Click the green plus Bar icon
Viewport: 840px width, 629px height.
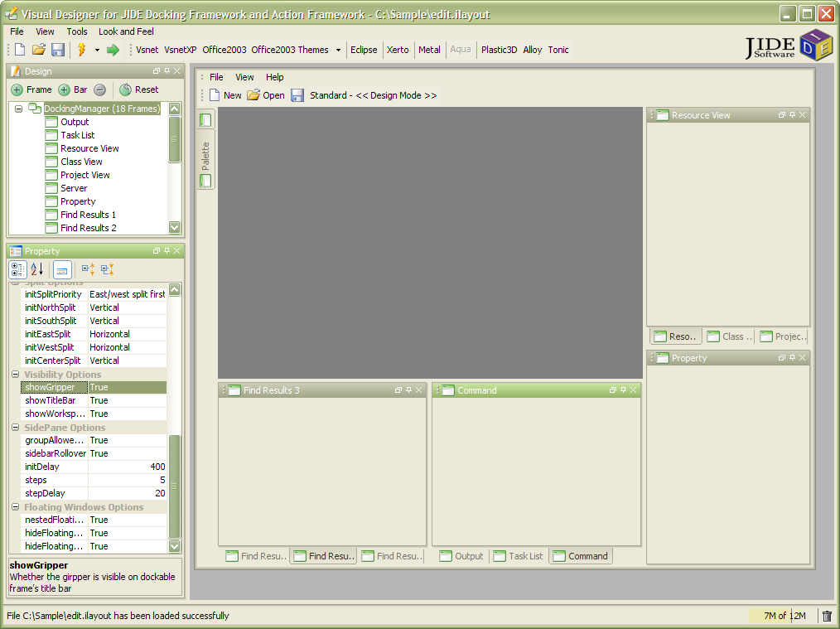65,90
